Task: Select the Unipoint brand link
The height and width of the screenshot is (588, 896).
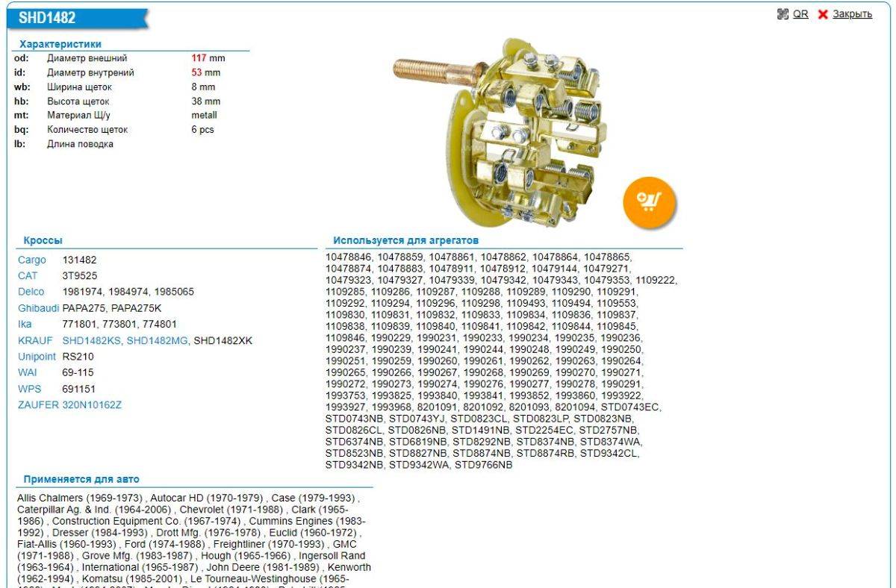Action: [37, 357]
